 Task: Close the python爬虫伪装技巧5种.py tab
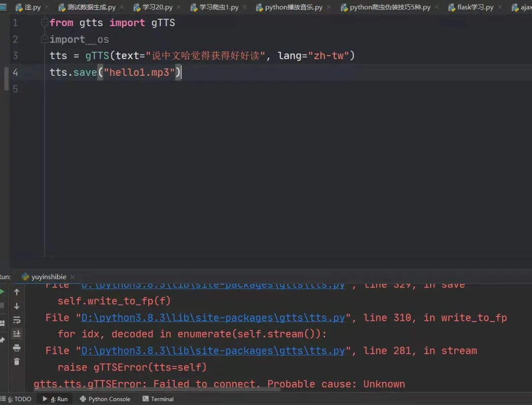click(x=436, y=7)
